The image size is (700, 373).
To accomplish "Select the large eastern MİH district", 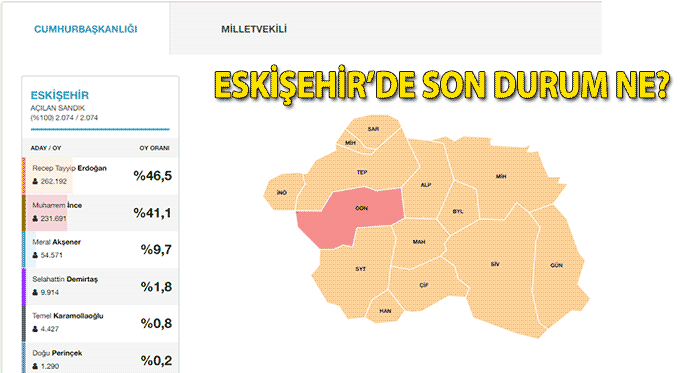I will 501,177.
